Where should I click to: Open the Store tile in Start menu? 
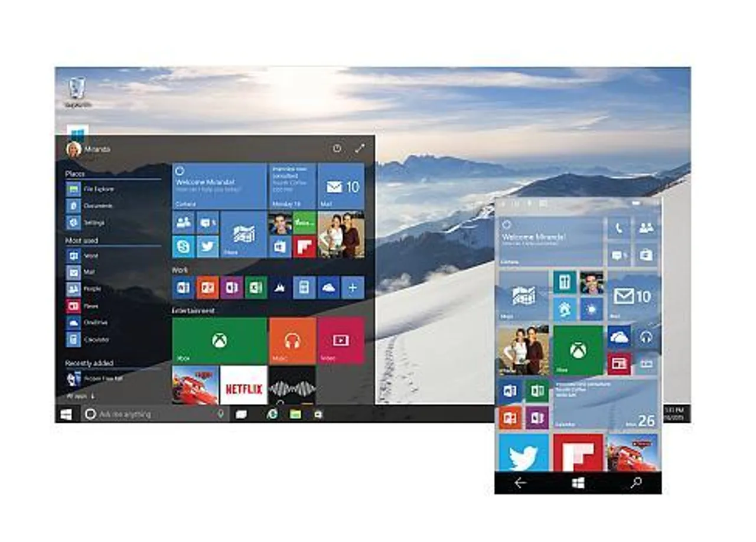[x=280, y=246]
